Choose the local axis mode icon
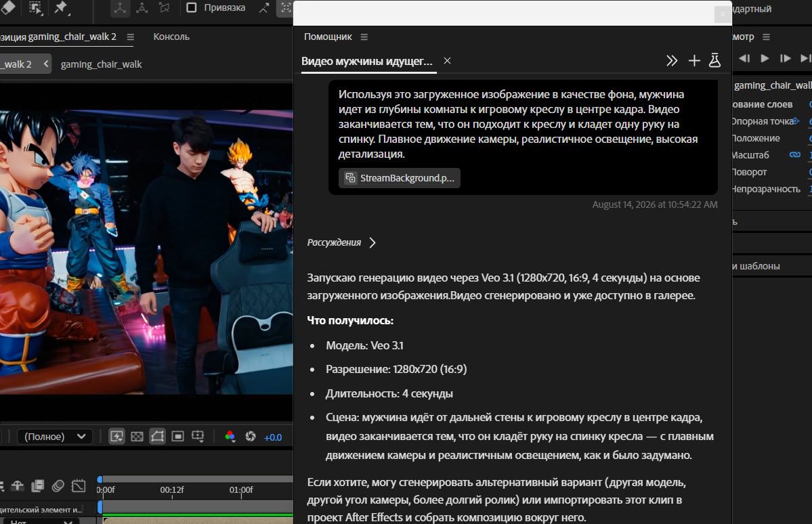Screen dimensions: 812x524 [120, 7]
